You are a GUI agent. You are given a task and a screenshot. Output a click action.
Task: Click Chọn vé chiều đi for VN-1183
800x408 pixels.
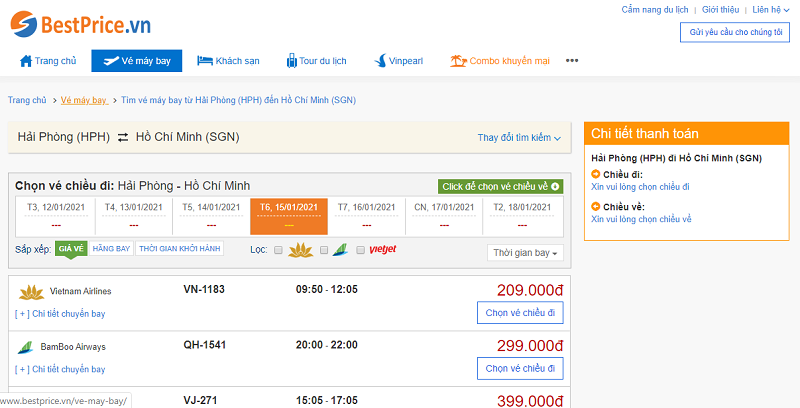tap(520, 313)
